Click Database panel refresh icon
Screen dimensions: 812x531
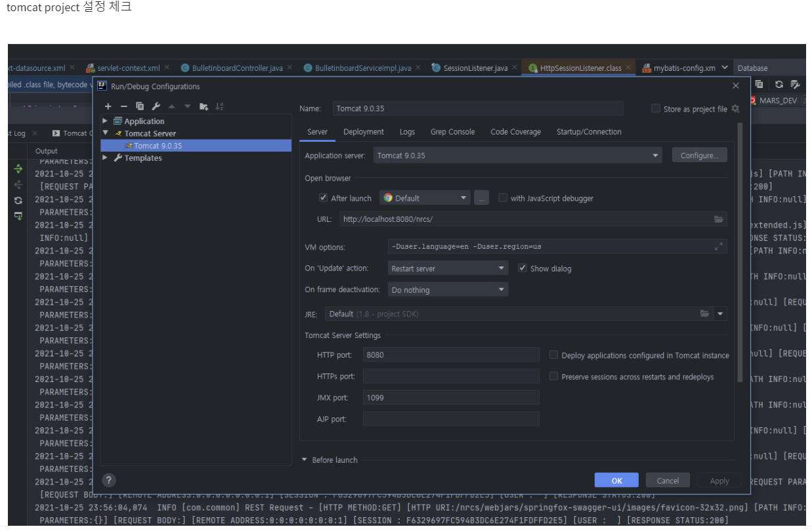point(779,84)
